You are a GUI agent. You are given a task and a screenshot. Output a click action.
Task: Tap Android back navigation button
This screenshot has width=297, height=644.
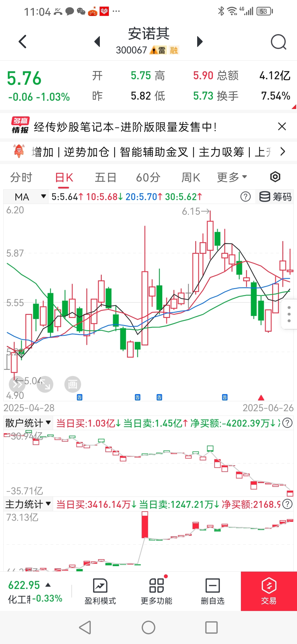pos(85,627)
